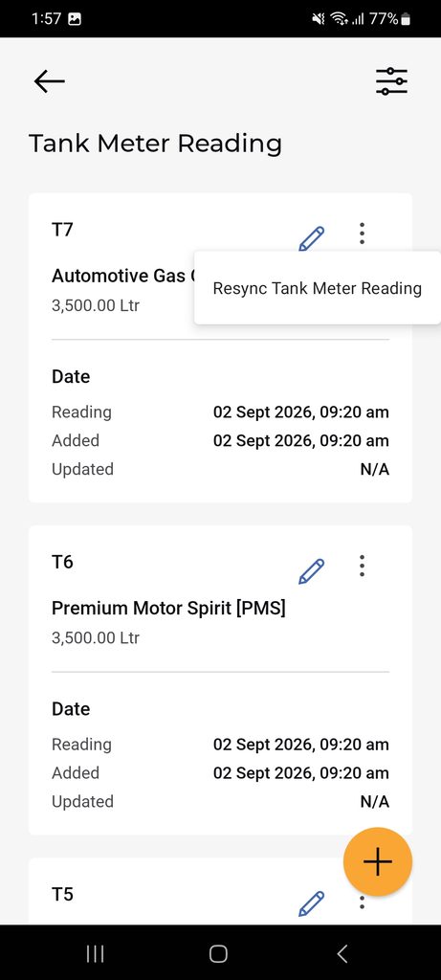The height and width of the screenshot is (980, 441).
Task: Select the T7 tank label
Action: (62, 230)
